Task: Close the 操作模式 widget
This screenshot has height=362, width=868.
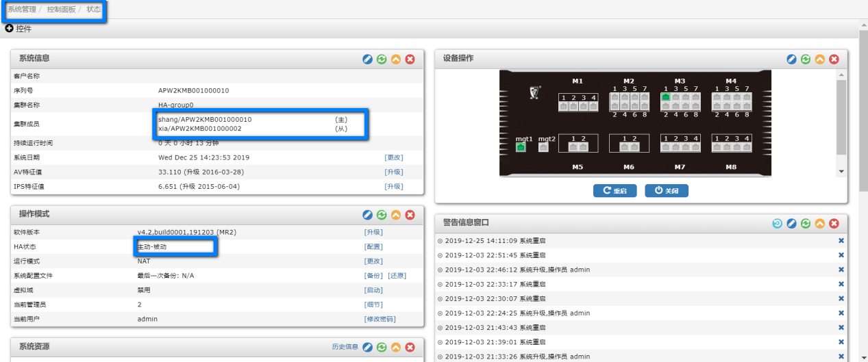Action: 410,215
